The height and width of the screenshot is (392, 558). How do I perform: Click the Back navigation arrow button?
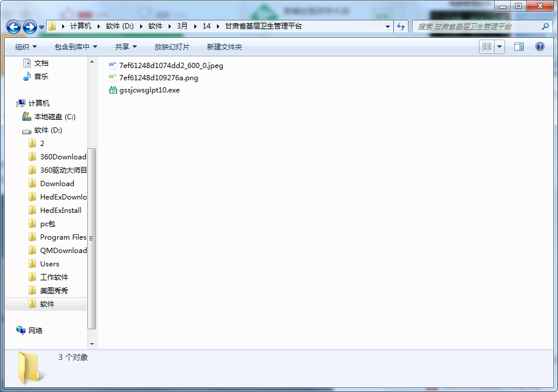click(x=14, y=27)
